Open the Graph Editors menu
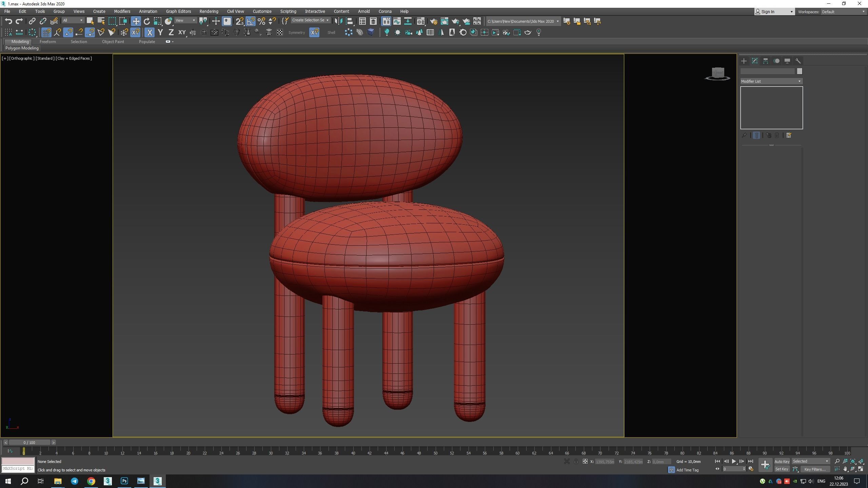Image resolution: width=868 pixels, height=488 pixels. coord(178,12)
